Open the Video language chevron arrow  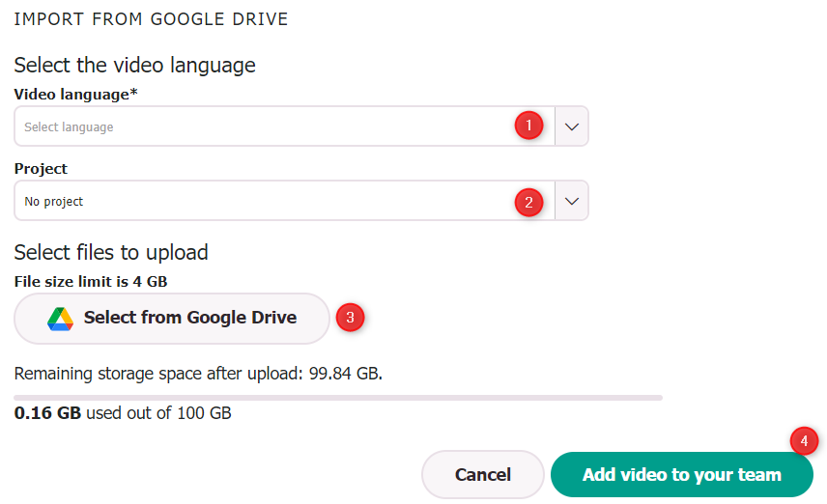pyautogui.click(x=572, y=126)
